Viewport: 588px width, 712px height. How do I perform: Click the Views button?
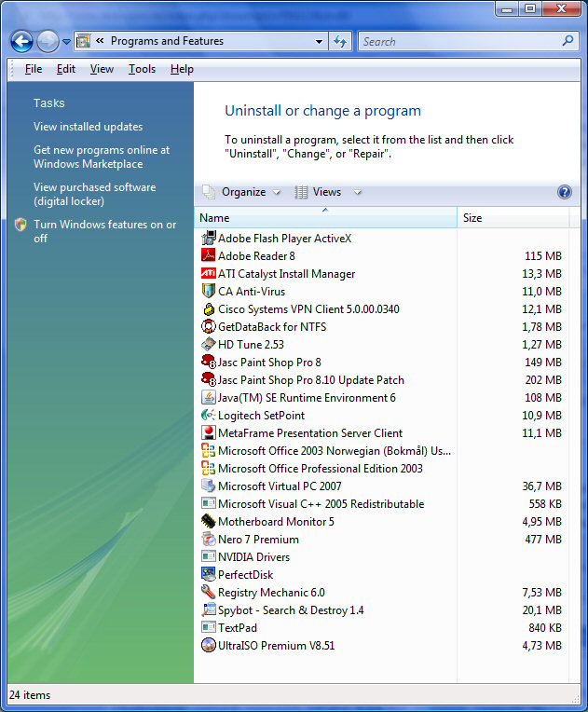(319, 192)
